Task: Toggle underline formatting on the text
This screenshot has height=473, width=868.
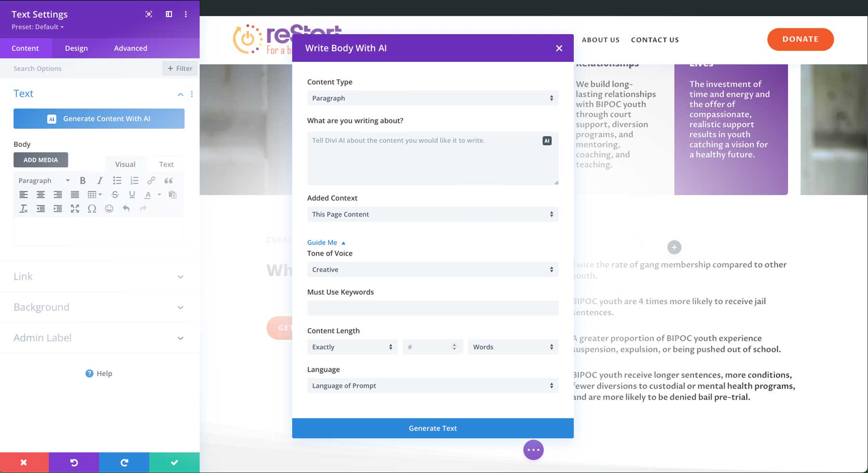Action: [x=132, y=195]
